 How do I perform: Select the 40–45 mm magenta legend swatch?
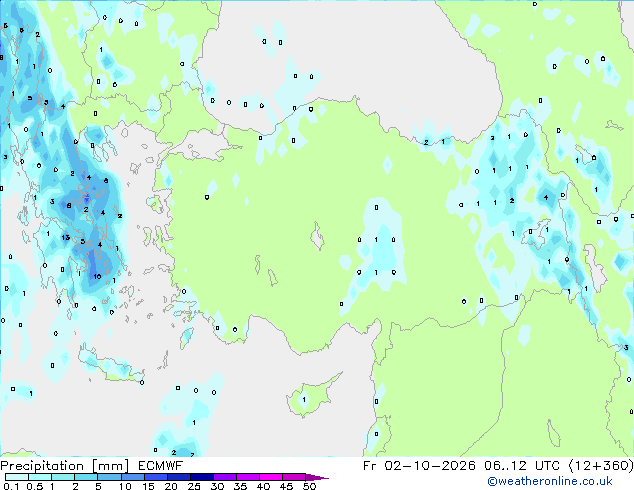(x=271, y=477)
